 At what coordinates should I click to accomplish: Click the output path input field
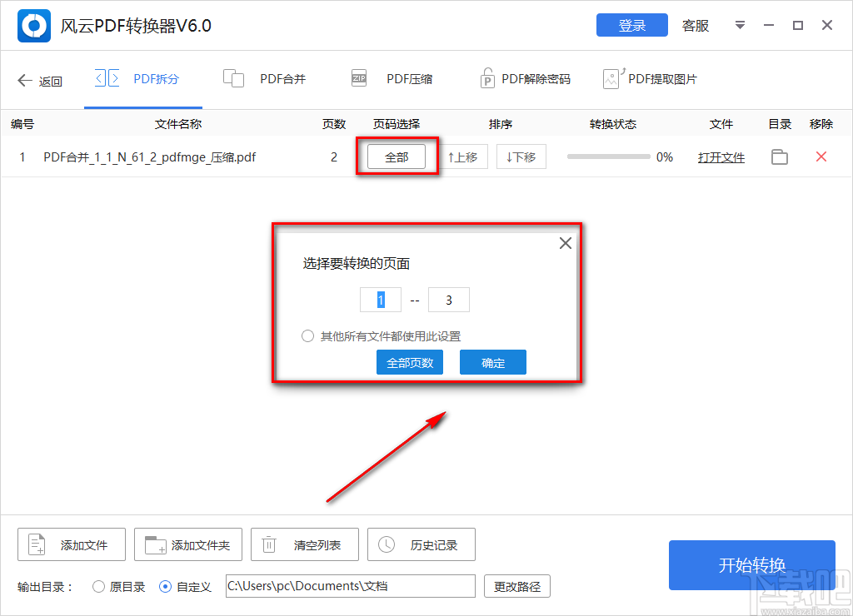(x=348, y=586)
